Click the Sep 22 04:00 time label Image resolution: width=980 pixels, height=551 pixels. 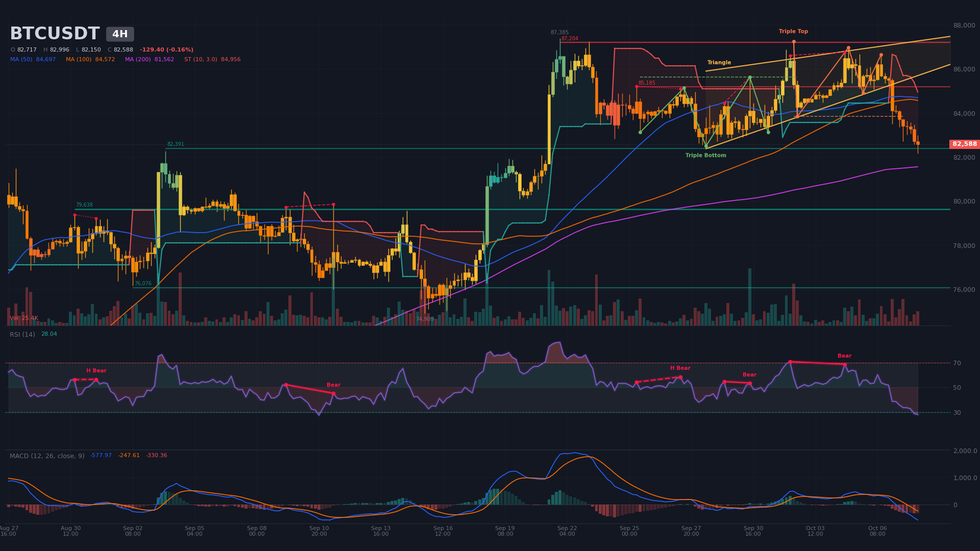(x=567, y=531)
